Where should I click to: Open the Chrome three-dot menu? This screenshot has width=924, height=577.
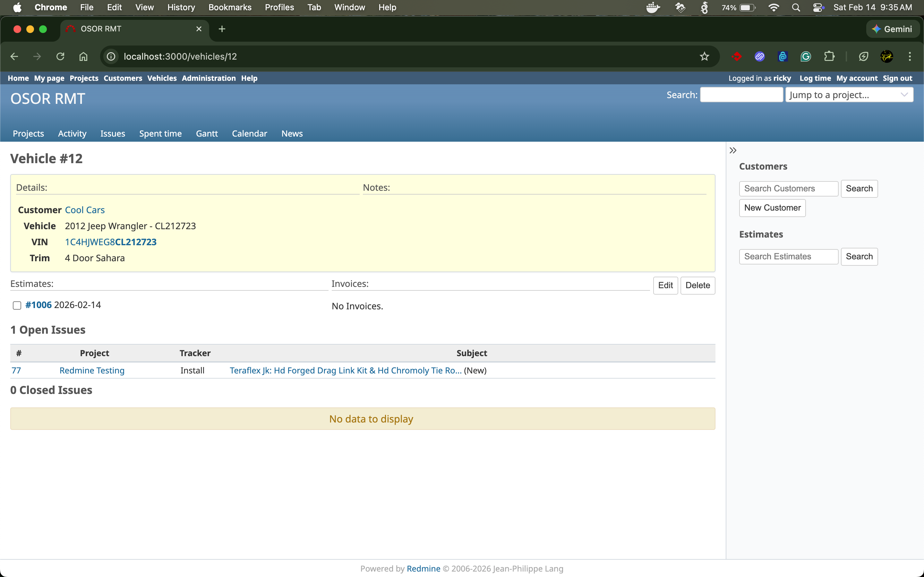(x=910, y=56)
